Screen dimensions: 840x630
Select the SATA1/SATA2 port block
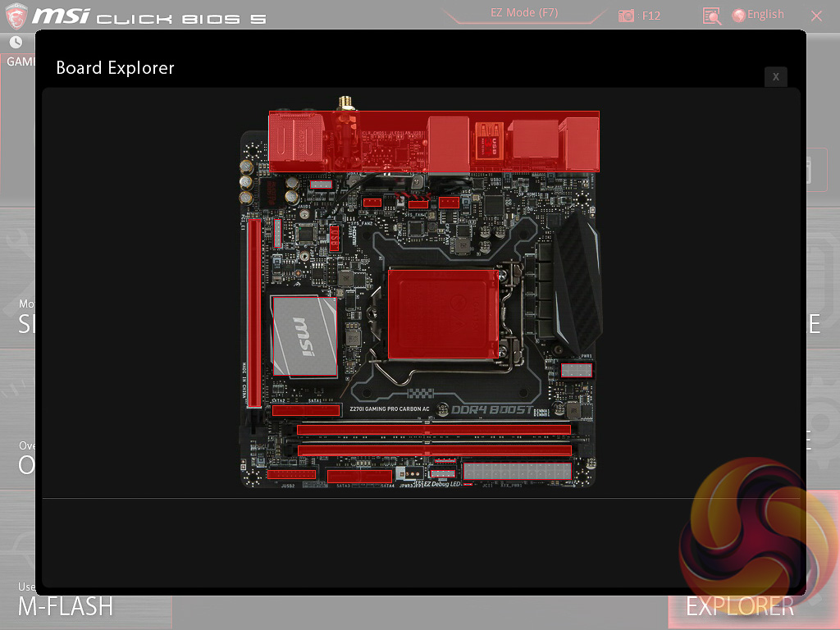tap(306, 410)
